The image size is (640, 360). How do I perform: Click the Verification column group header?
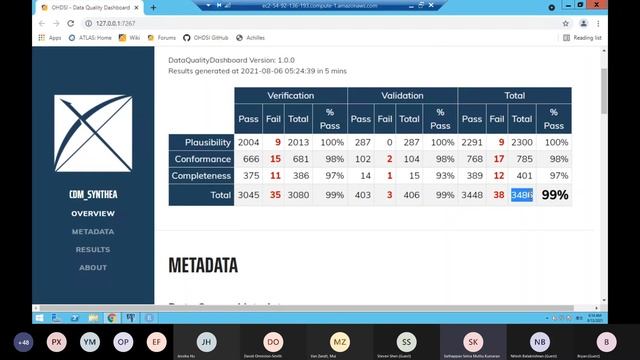click(291, 96)
